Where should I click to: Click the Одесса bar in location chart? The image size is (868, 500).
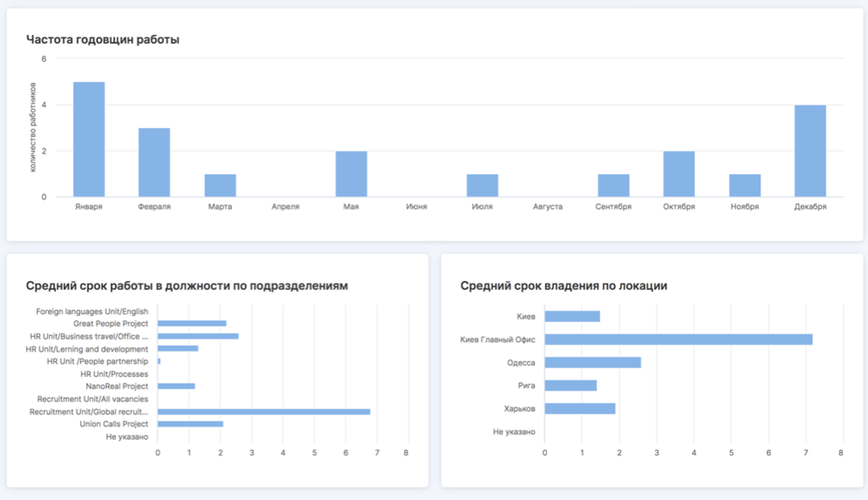click(x=593, y=362)
